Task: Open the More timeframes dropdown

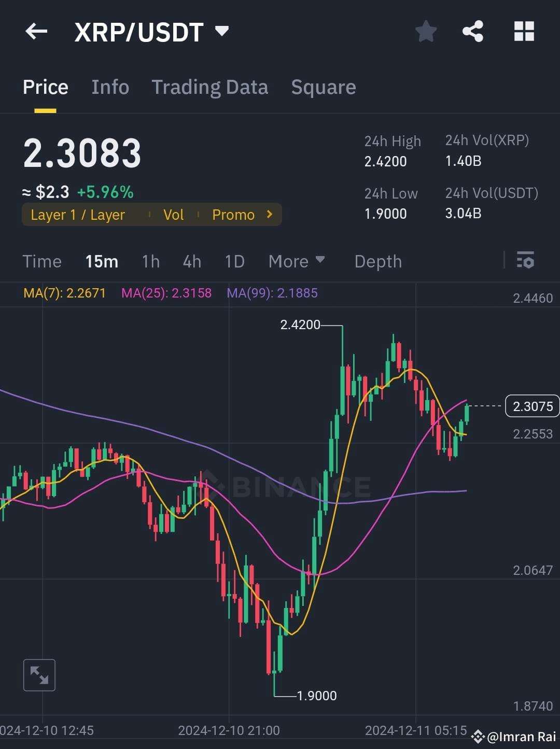Action: click(x=297, y=261)
